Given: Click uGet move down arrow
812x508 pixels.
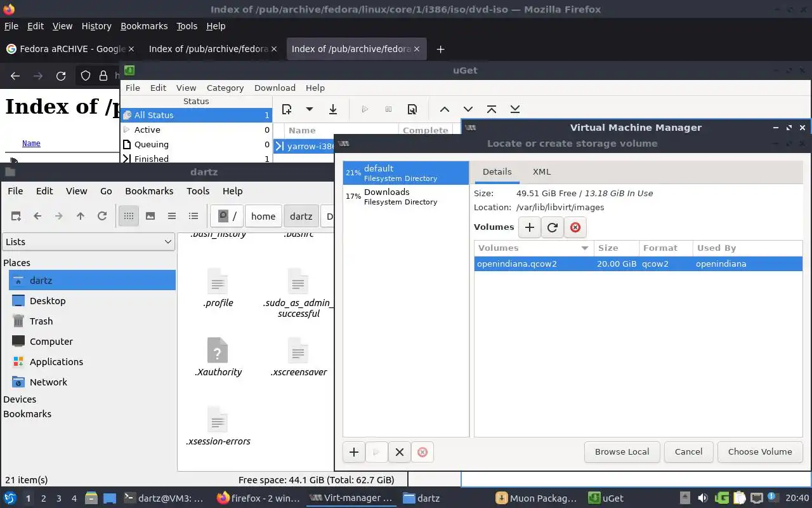Looking at the screenshot, I should point(468,109).
